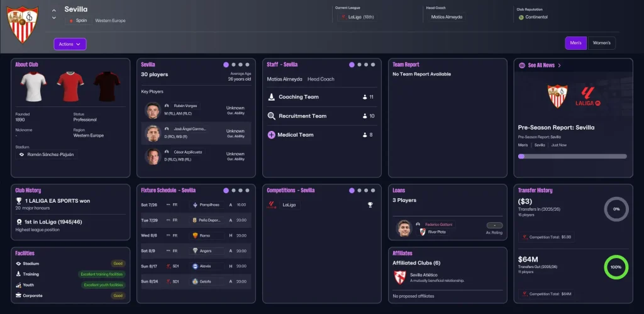This screenshot has width=644, height=314.
Task: Open the Team Report panel title
Action: click(406, 65)
